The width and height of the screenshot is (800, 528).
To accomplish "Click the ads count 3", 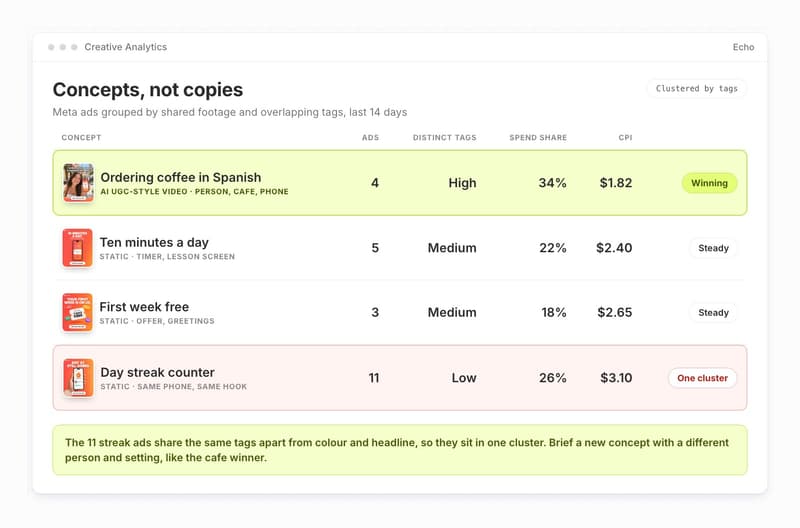I will 375,312.
